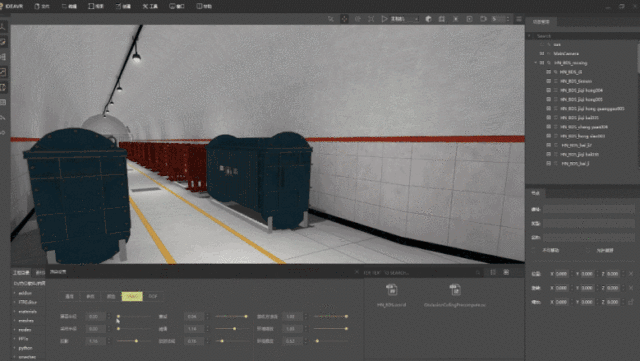
Task: Click the 3D cube icon in viewport toolbar
Action: pos(428,19)
